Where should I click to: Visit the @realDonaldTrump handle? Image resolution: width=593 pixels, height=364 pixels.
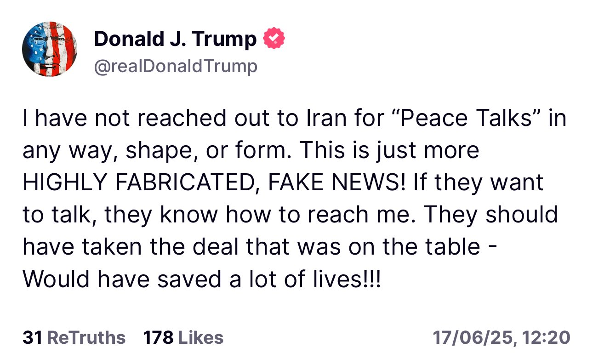tap(176, 67)
